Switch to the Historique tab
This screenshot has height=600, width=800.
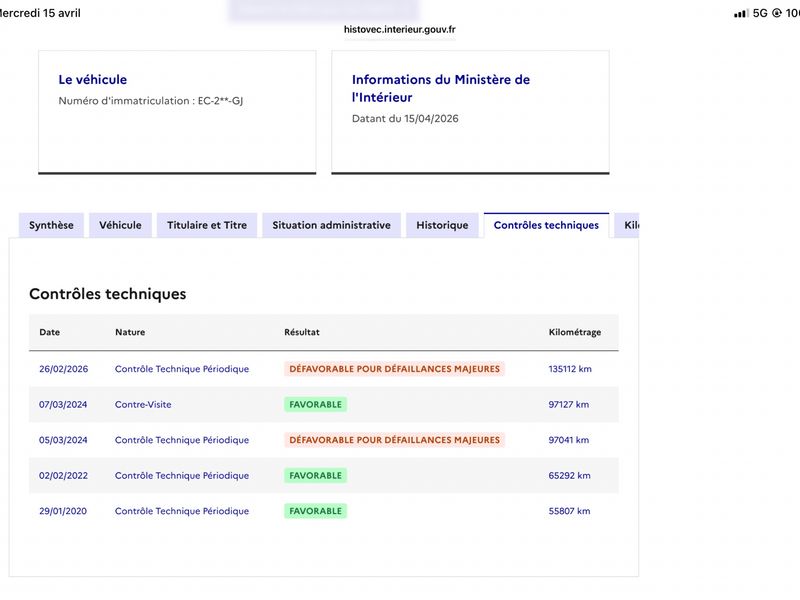442,225
